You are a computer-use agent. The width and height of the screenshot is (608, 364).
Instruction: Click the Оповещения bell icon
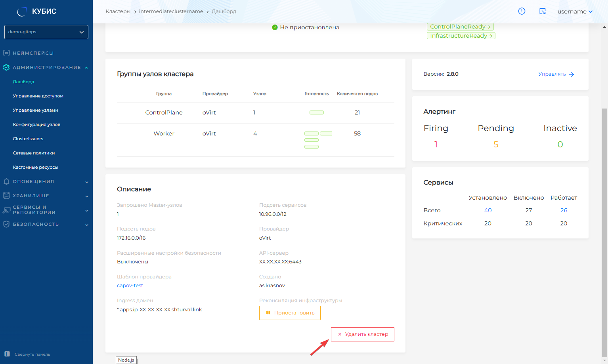tap(6, 181)
